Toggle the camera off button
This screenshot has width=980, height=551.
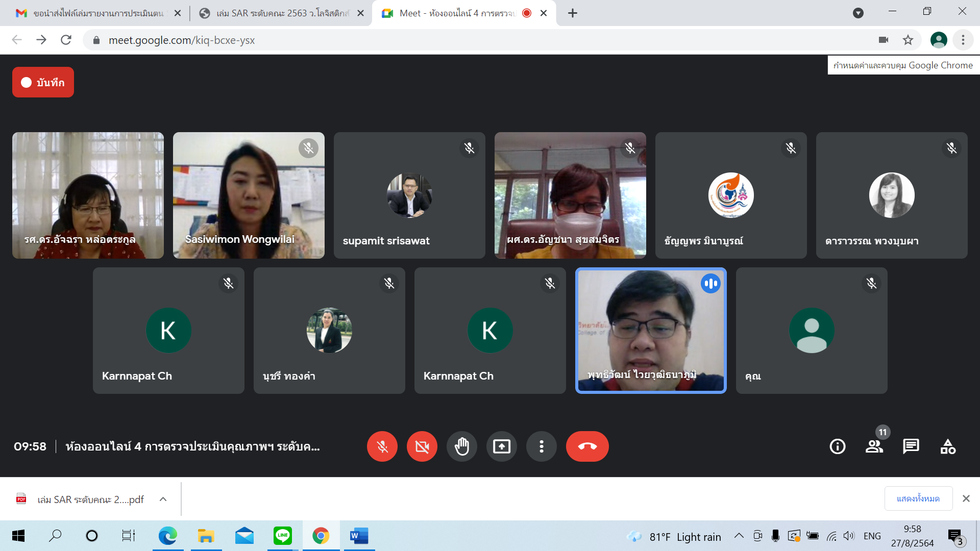pos(422,446)
